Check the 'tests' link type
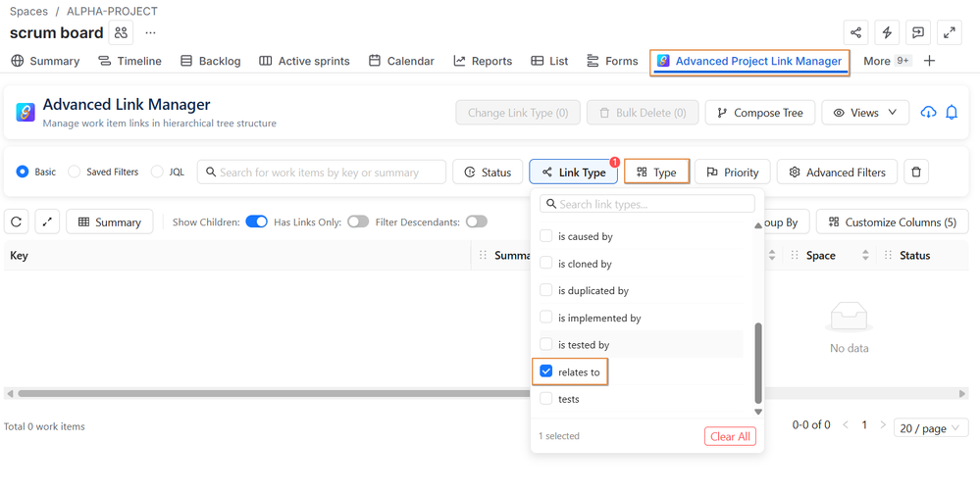The width and height of the screenshot is (980, 493). [546, 399]
